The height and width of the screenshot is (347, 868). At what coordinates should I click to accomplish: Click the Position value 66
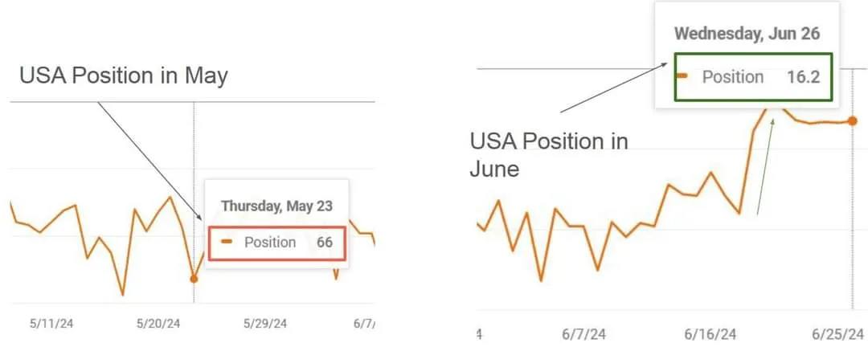click(325, 243)
